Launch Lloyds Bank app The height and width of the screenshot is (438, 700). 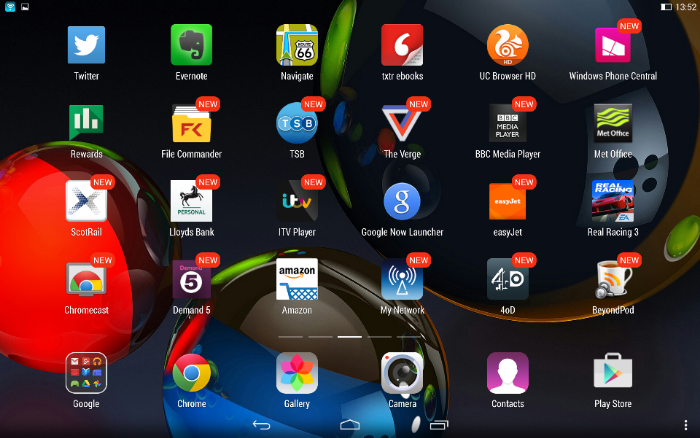[192, 201]
